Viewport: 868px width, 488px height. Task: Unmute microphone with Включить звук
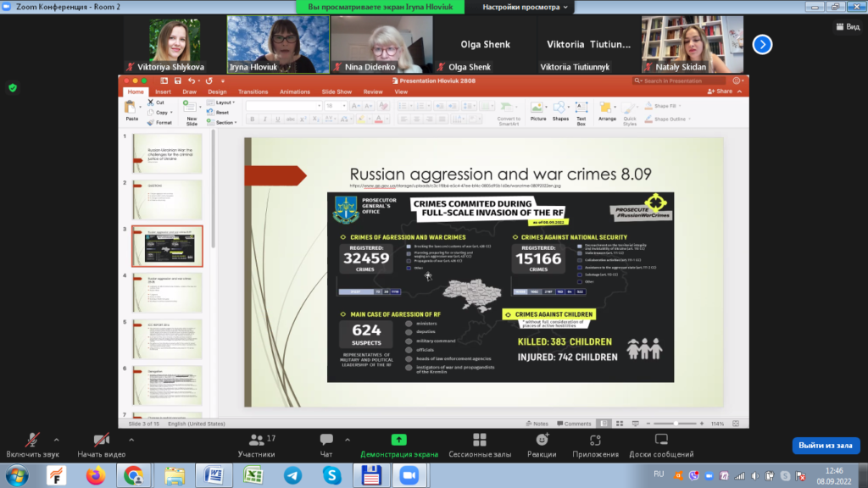[32, 446]
